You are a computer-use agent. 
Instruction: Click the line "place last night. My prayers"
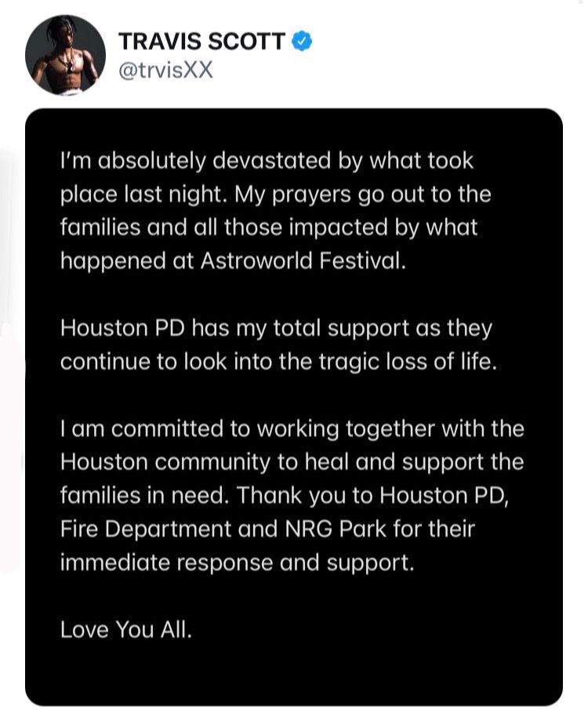click(x=275, y=195)
